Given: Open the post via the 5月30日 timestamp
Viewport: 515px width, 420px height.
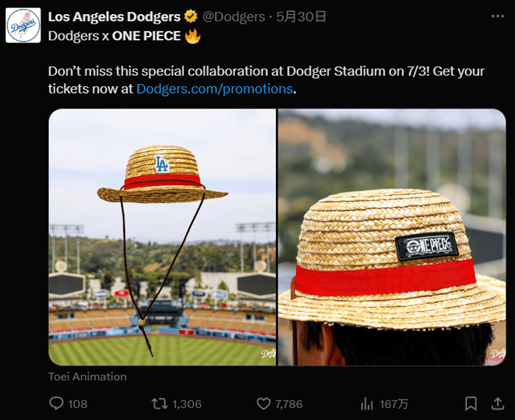Looking at the screenshot, I should 301,16.
